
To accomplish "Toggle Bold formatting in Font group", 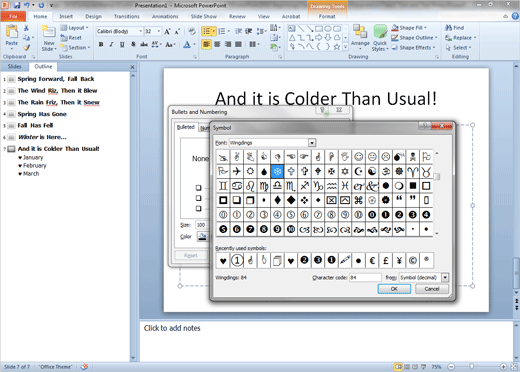I will [101, 44].
